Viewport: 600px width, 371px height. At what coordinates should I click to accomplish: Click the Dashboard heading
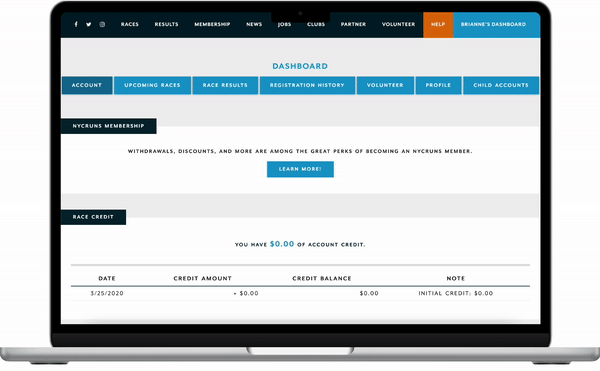point(300,66)
